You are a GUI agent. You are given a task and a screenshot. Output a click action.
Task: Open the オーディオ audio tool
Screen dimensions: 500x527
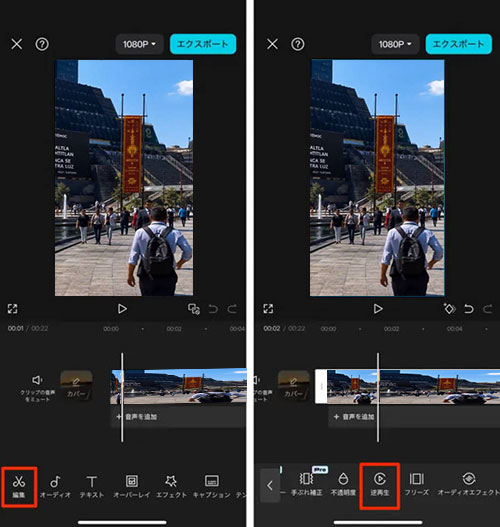55,486
